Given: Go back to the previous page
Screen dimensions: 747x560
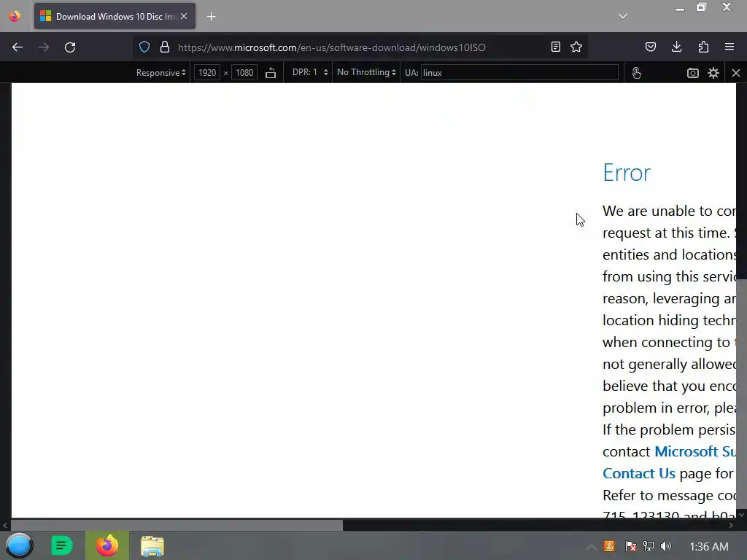Looking at the screenshot, I should tap(18, 47).
